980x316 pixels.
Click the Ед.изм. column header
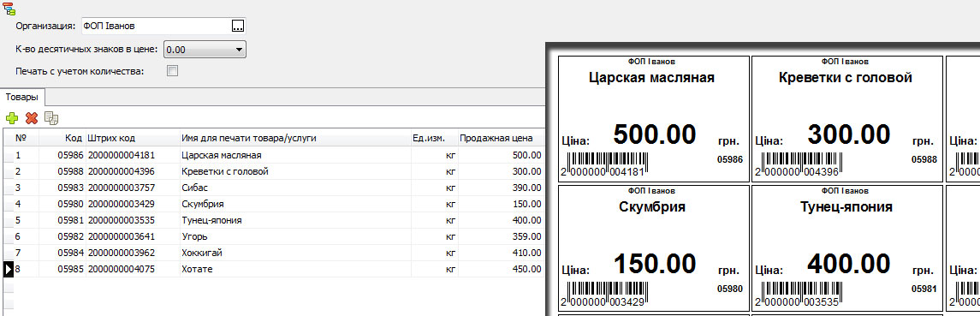click(x=435, y=138)
